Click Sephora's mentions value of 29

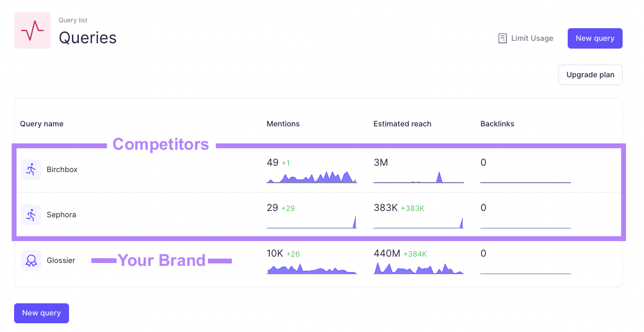(272, 208)
